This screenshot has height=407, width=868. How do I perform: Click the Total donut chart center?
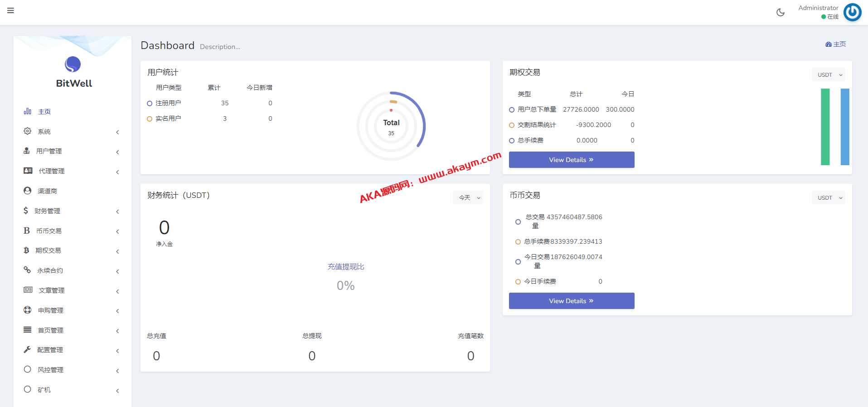(391, 127)
